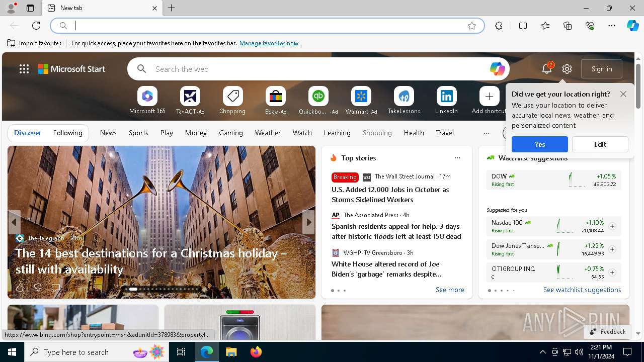Open See watchlist suggestions link
This screenshot has width=644, height=362.
(x=582, y=290)
